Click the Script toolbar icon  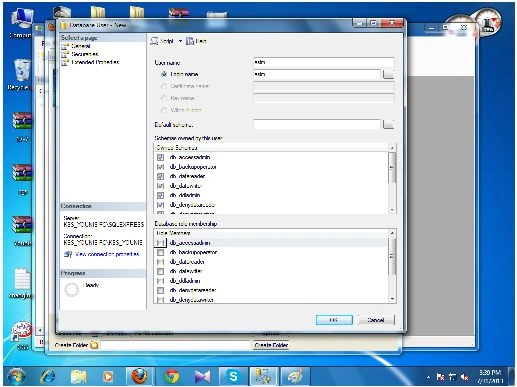click(154, 41)
